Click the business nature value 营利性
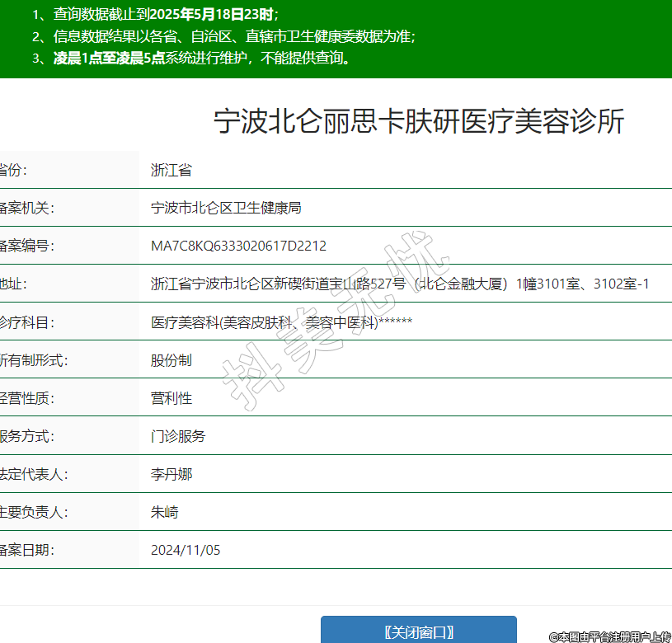Viewport: 672px width, 643px height. [x=172, y=398]
